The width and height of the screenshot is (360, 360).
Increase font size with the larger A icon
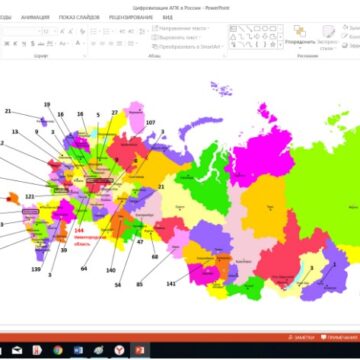62,31
